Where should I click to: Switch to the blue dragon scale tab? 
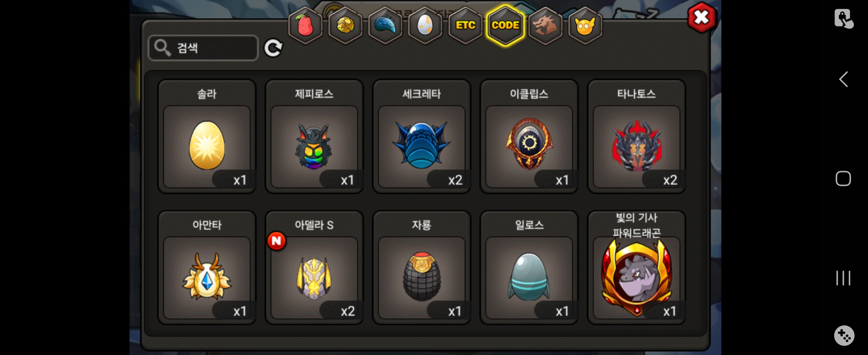click(x=385, y=26)
